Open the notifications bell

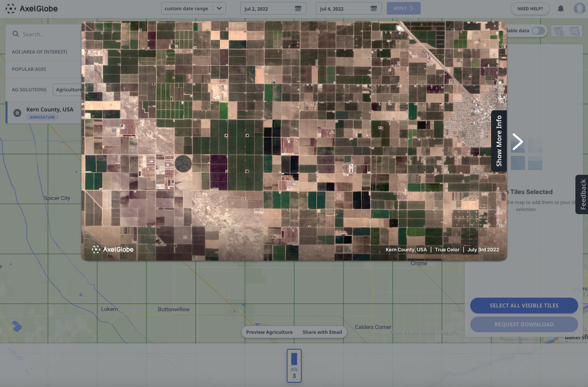(561, 9)
